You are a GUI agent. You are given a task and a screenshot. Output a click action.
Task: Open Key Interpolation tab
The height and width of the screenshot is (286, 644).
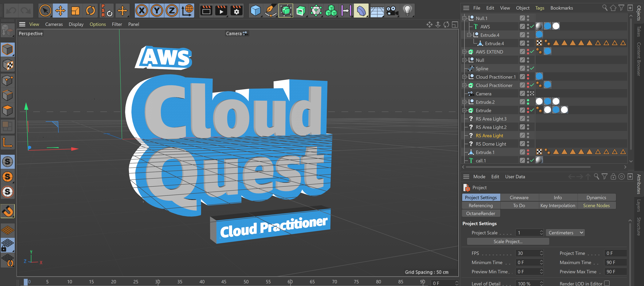(x=557, y=205)
